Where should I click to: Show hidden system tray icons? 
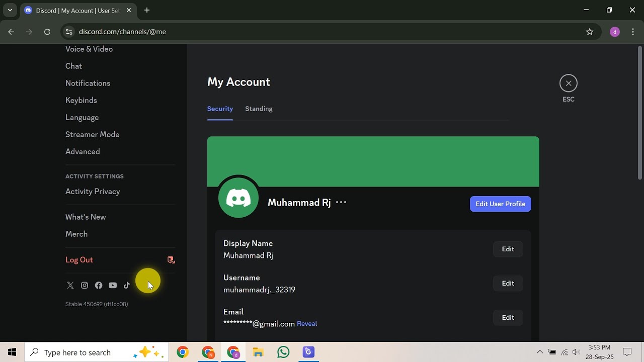540,352
